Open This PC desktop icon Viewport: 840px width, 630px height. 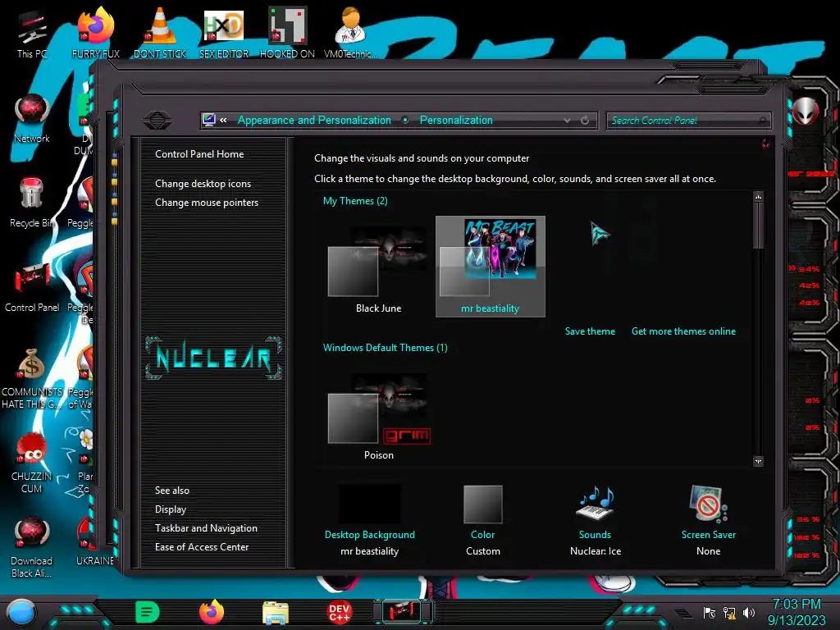[x=32, y=34]
